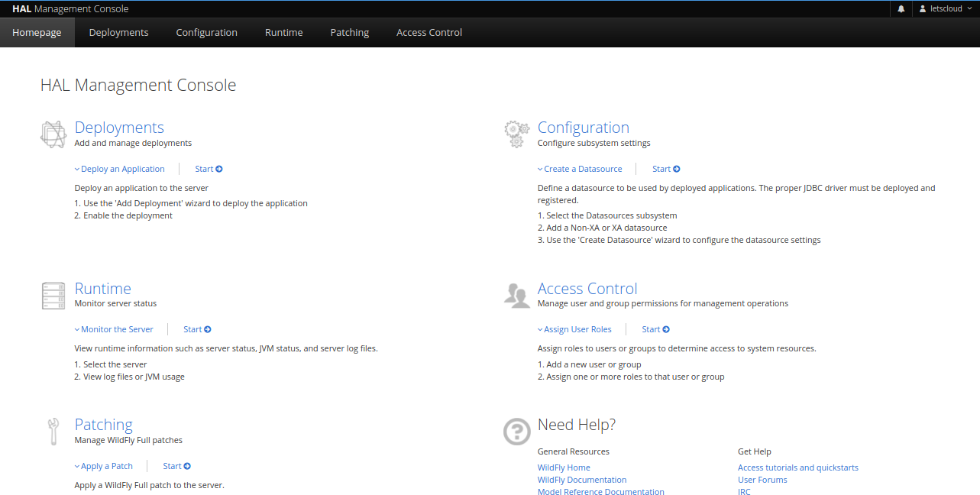Click the Access Control heading link
Screen dimensions: 980x495
[x=587, y=289]
